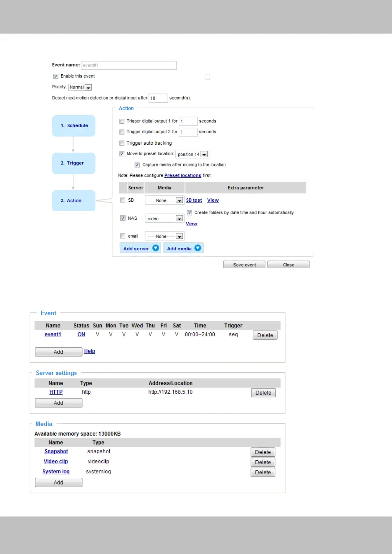Image resolution: width=392 pixels, height=554 pixels.
Task: Expand the preset location position dropdown
Action: click(204, 154)
